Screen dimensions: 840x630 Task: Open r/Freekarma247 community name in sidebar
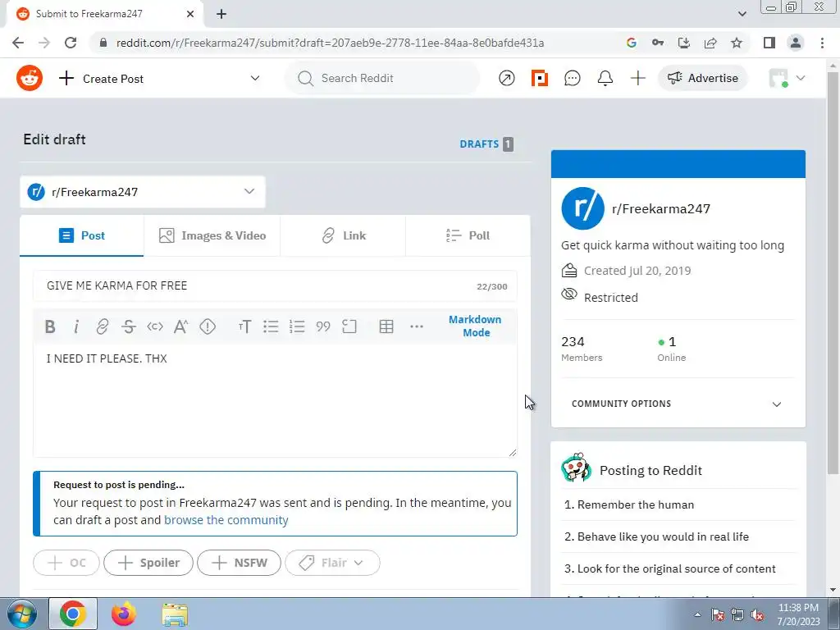tap(661, 209)
